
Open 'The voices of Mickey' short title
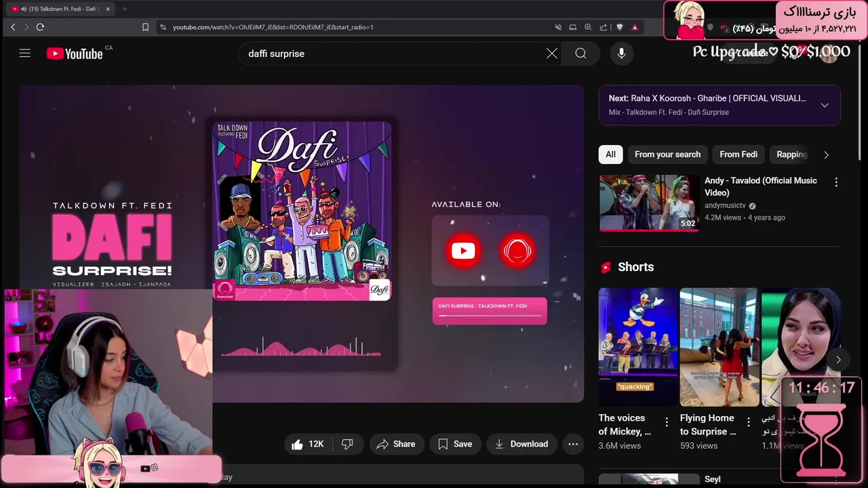pyautogui.click(x=625, y=424)
